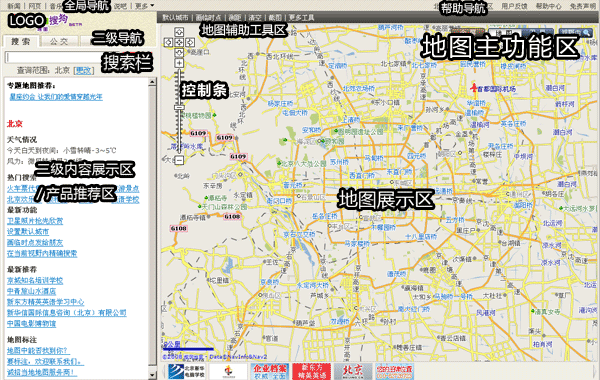The image size is (600, 380).
Task: Click the pan down arrow on map
Action: coord(179,53)
